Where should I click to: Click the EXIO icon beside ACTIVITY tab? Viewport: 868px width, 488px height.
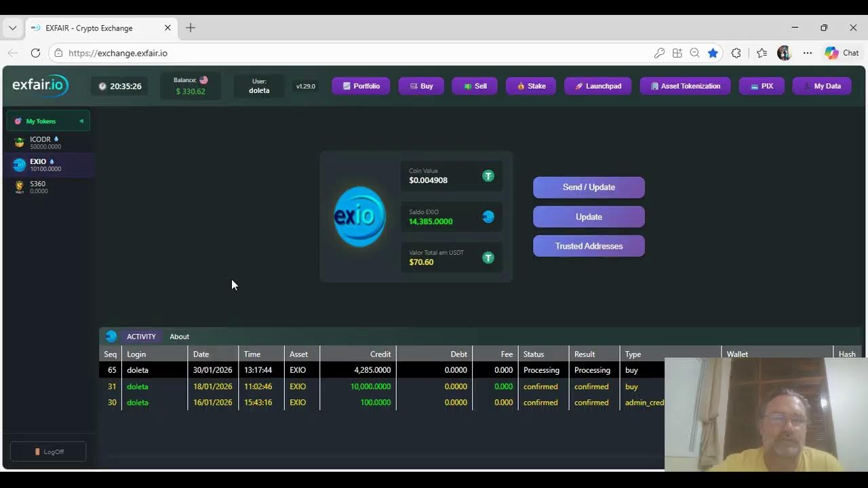111,336
